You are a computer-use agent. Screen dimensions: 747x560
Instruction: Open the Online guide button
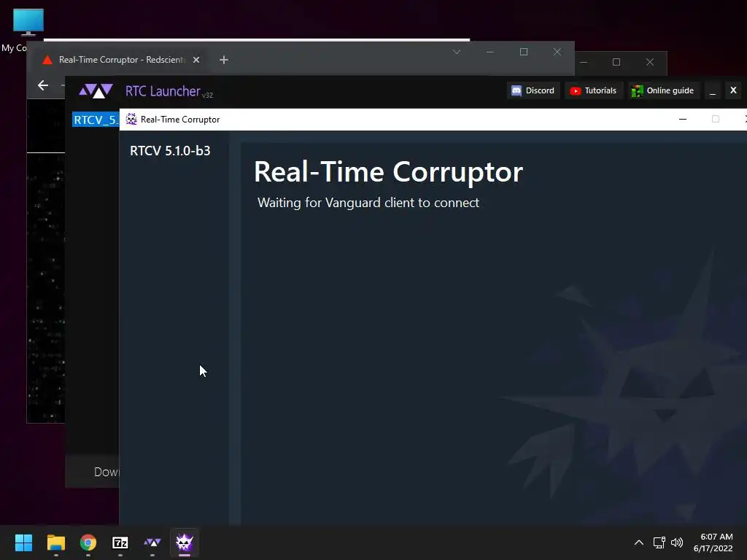[664, 90]
